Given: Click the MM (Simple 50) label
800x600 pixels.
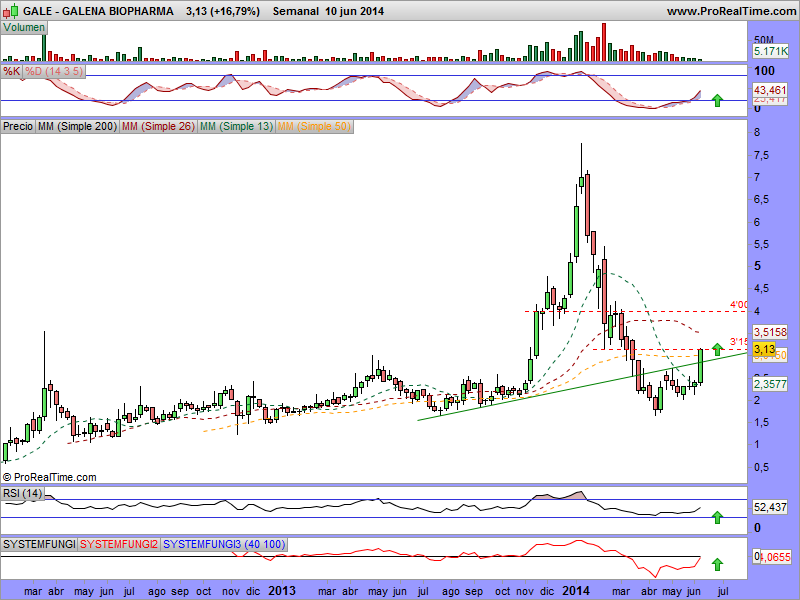Looking at the screenshot, I should pos(314,126).
